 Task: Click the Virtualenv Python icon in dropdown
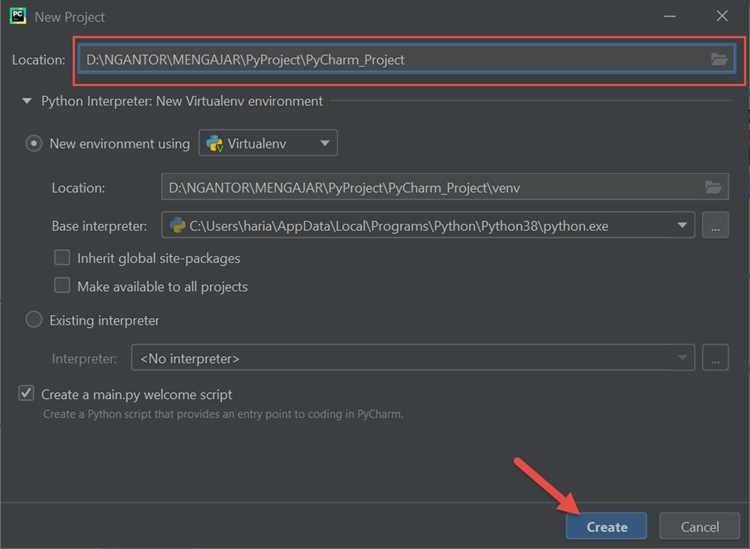click(214, 143)
